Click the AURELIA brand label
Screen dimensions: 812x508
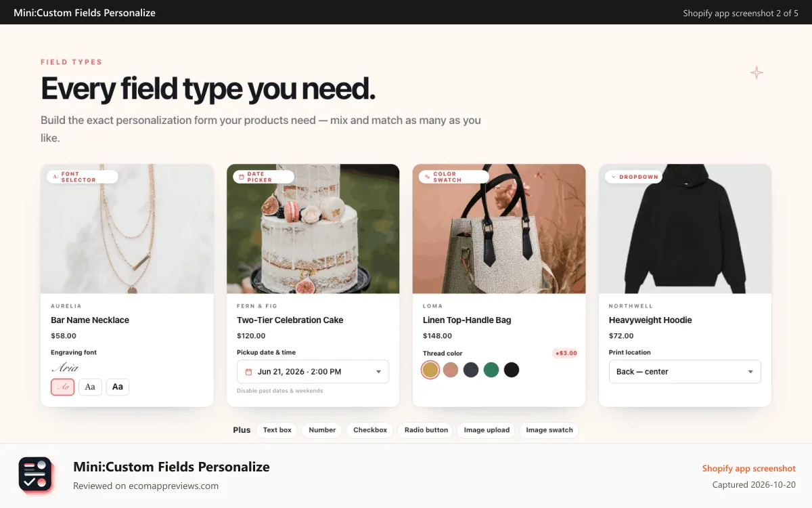[x=66, y=306]
